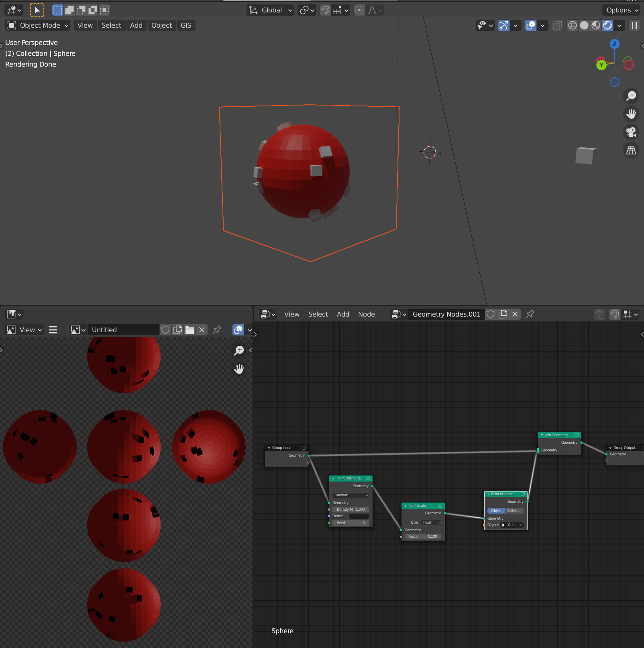The width and height of the screenshot is (644, 648).
Task: Click the green Y axis on the gizmo
Action: click(601, 65)
